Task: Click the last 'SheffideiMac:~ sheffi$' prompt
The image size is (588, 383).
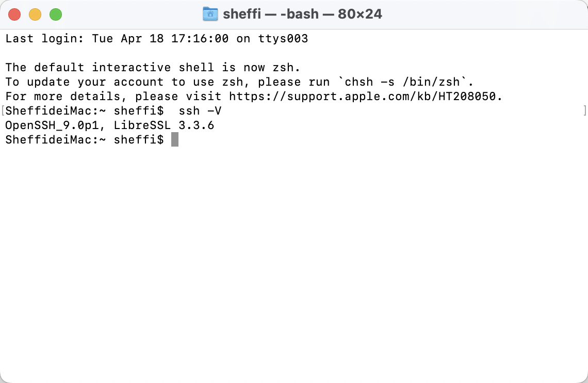Action: point(85,139)
